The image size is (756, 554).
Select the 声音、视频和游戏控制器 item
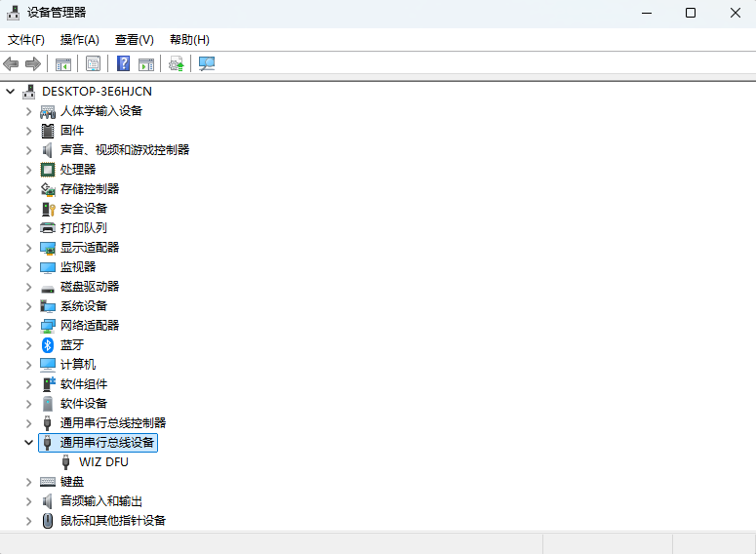click(125, 150)
